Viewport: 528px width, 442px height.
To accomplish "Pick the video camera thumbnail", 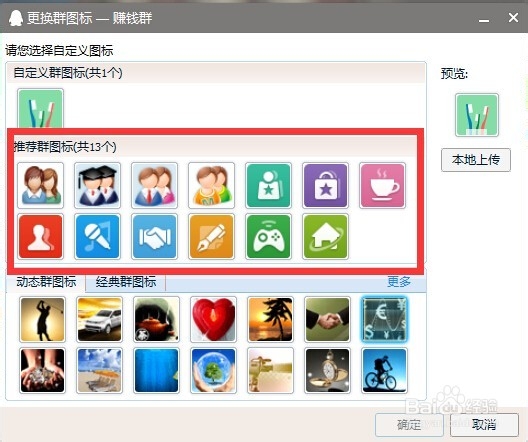I will tap(270, 371).
